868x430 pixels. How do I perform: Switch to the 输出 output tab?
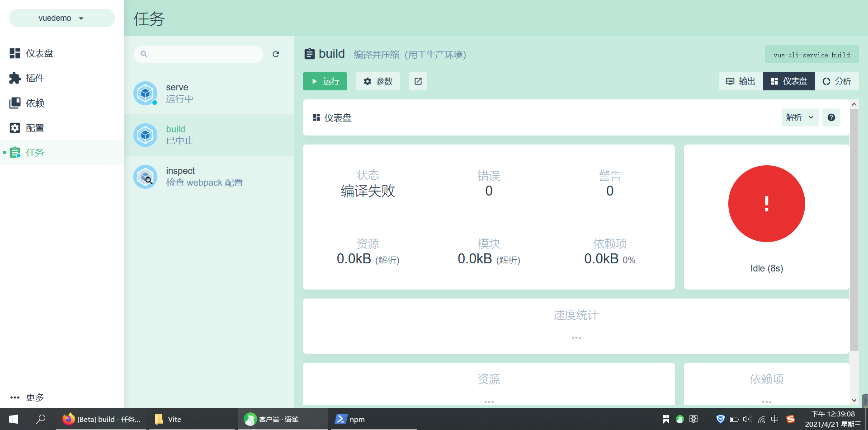coord(741,81)
